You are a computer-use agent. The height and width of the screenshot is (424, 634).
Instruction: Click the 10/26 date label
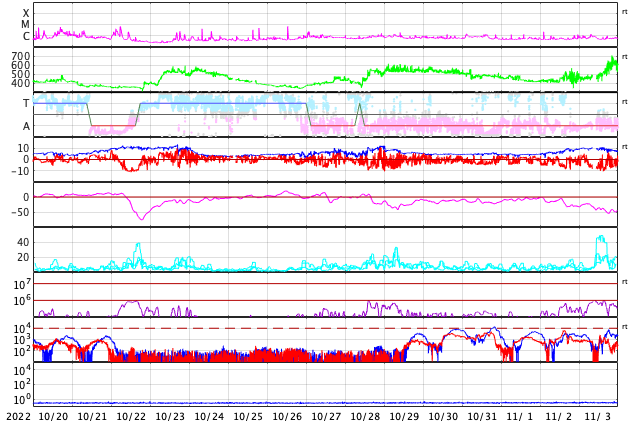click(287, 416)
